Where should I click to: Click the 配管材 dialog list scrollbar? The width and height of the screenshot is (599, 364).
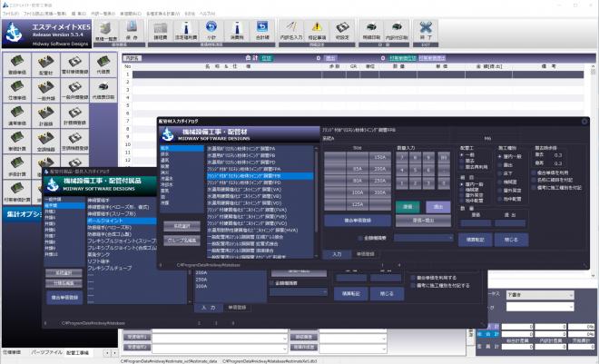click(316, 202)
